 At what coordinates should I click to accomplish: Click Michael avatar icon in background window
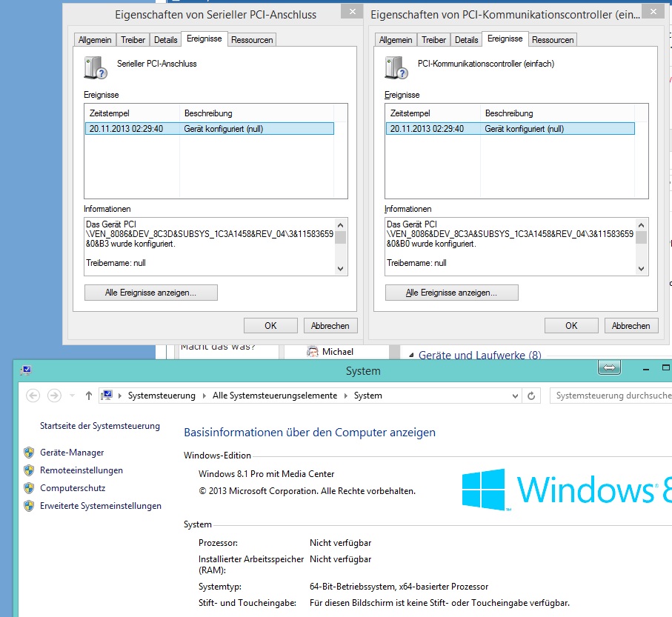click(313, 352)
